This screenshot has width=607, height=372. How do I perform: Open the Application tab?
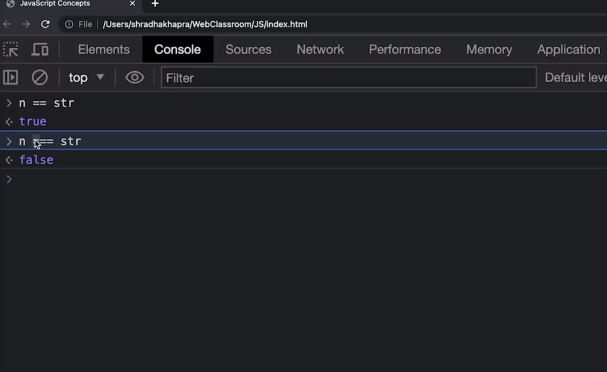[568, 50]
